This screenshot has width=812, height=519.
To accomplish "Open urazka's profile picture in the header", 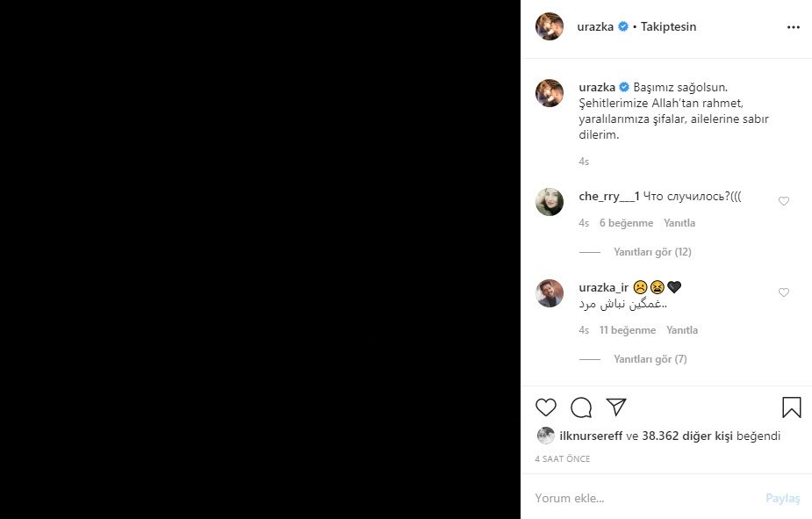I will 550,26.
